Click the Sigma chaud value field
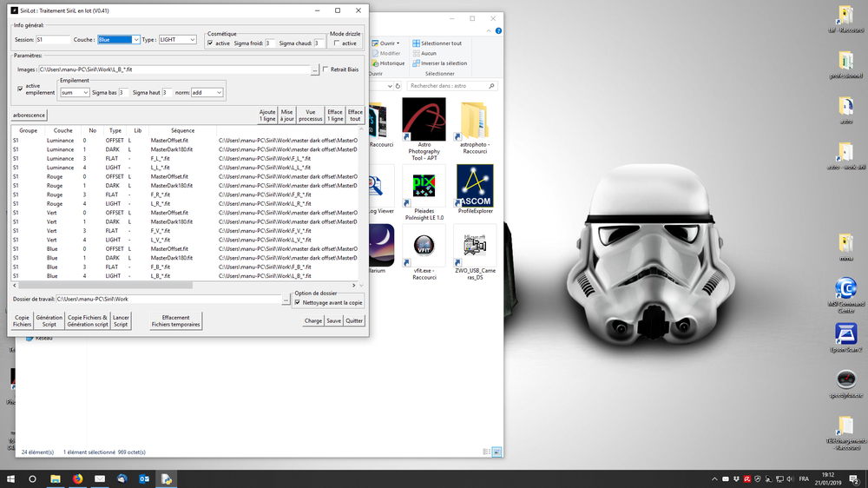This screenshot has width=868, height=488. click(x=319, y=43)
